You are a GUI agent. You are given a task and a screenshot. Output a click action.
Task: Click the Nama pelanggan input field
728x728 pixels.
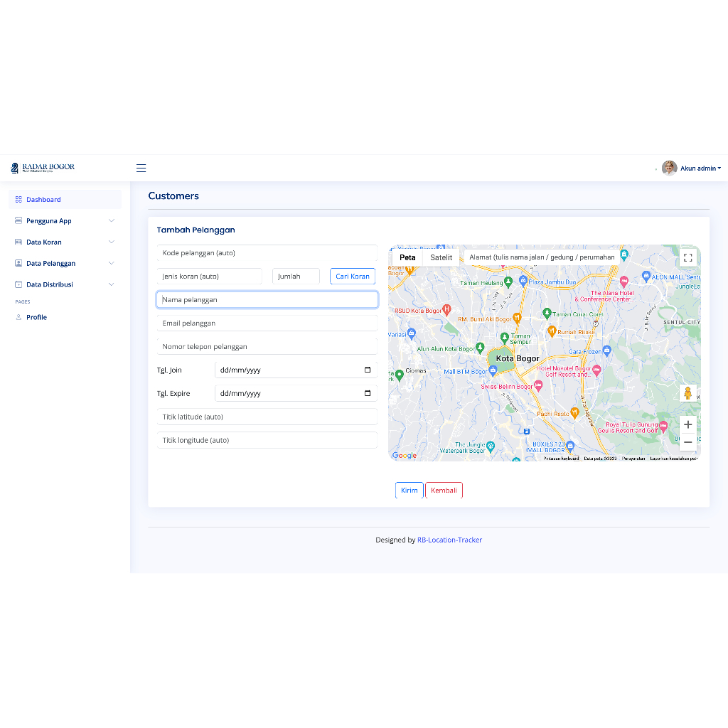(x=267, y=299)
